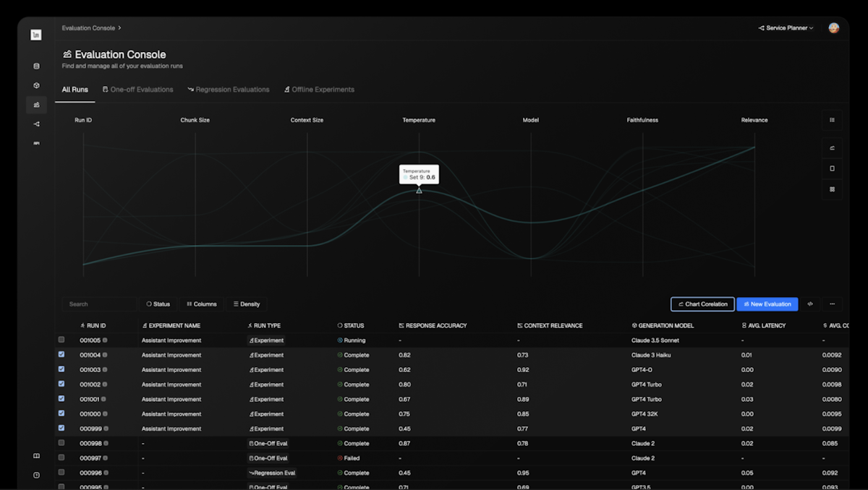Open the list view icon beside the chart
Image resolution: width=868 pixels, height=490 pixels.
coord(832,120)
